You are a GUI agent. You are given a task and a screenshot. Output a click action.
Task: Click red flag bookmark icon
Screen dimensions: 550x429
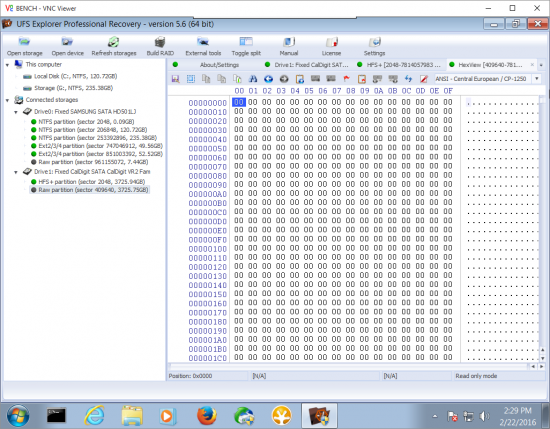click(x=347, y=79)
